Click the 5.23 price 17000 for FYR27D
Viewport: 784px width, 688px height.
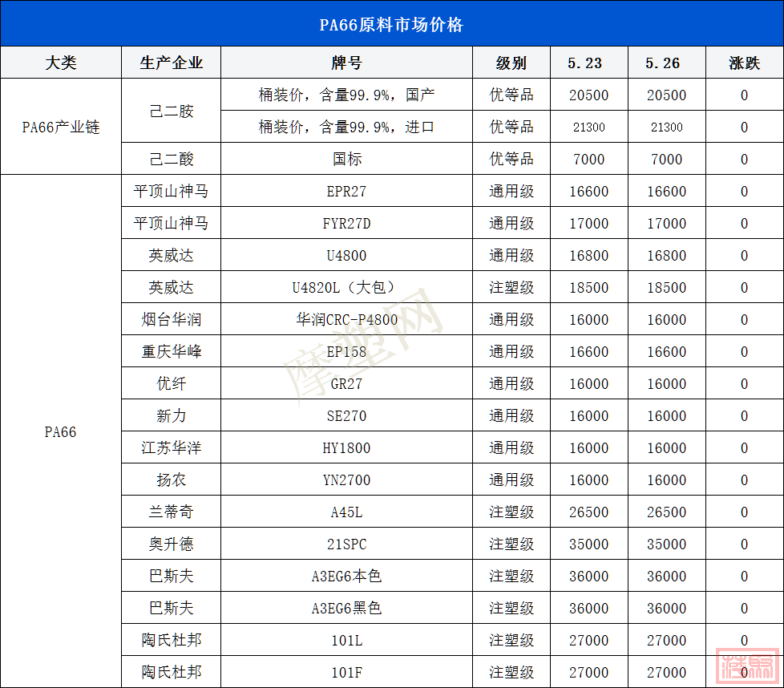click(589, 223)
